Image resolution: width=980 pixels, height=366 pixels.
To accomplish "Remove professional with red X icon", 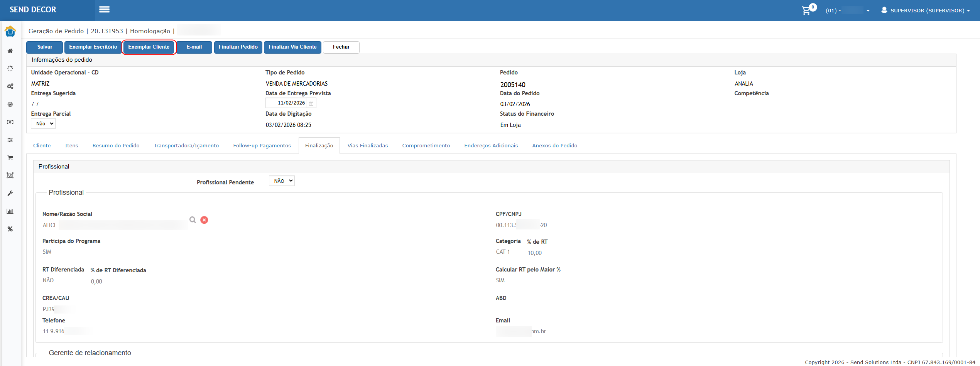I will click(204, 220).
